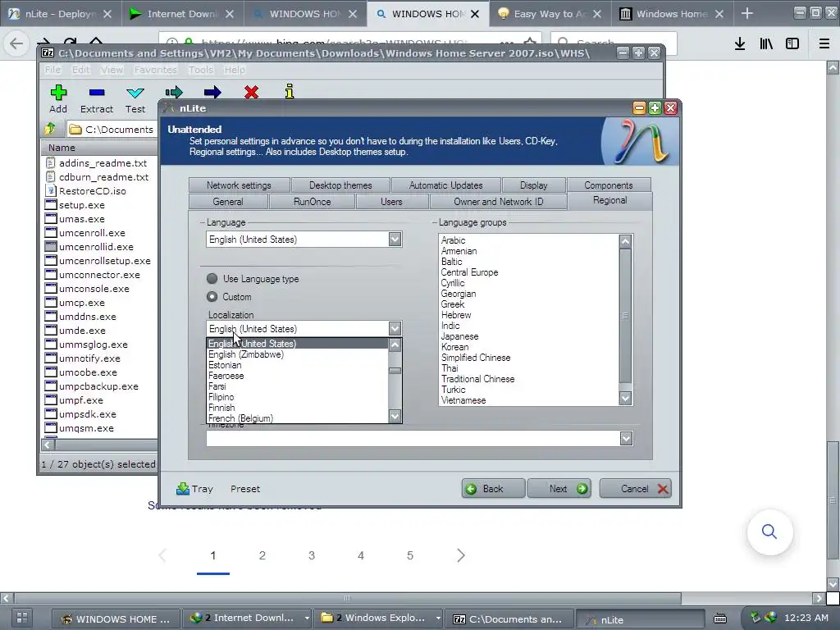Click the Add icon in 7-Zip toolbar
840x630 pixels.
[x=58, y=93]
